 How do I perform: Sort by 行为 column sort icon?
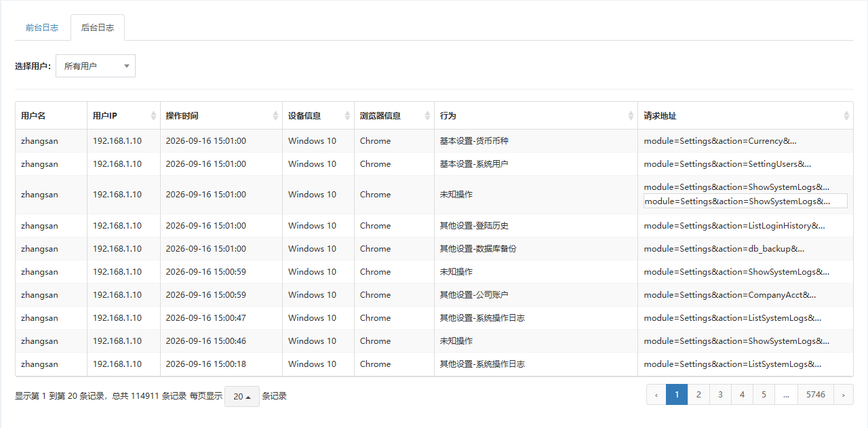point(631,116)
